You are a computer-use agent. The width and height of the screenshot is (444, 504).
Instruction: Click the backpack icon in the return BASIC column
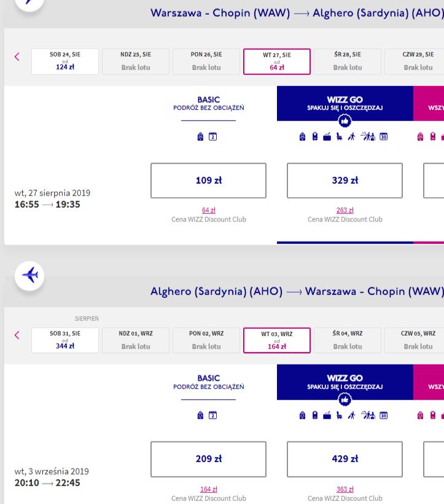coord(200,415)
